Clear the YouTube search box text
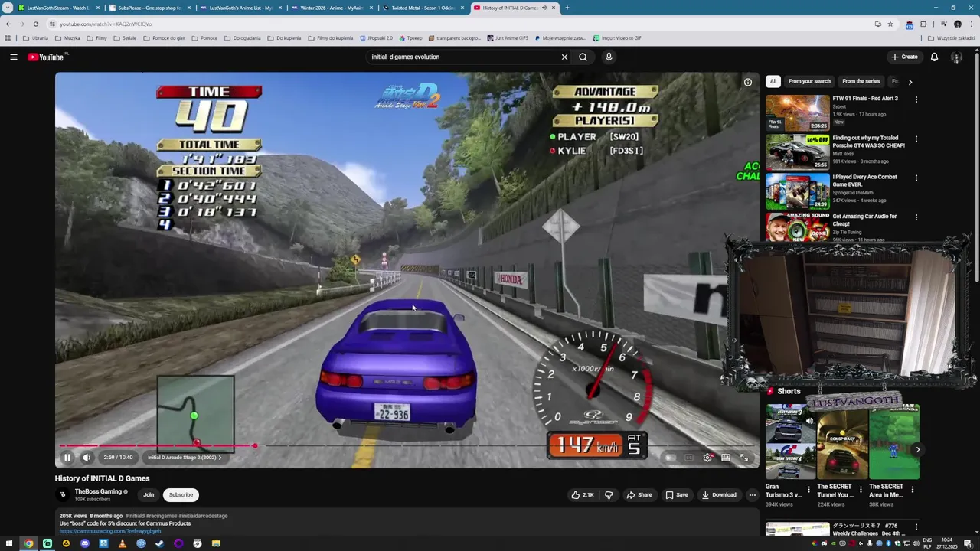Image resolution: width=980 pixels, height=551 pixels. pyautogui.click(x=564, y=57)
